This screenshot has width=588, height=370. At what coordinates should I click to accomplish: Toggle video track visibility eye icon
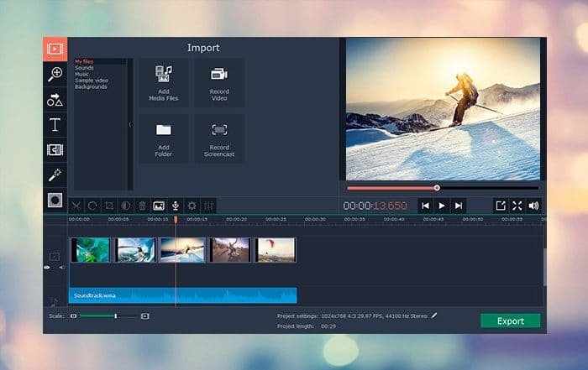47,268
